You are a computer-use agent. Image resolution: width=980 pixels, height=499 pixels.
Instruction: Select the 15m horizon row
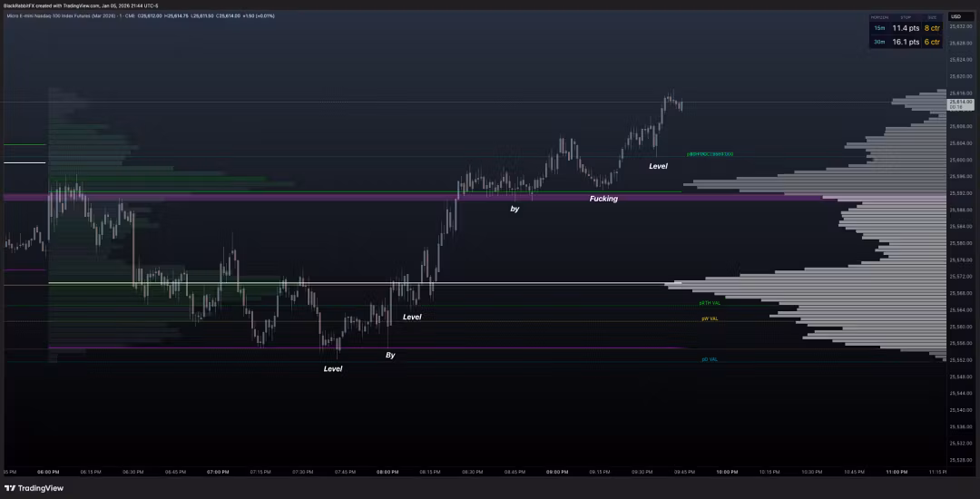pos(879,28)
